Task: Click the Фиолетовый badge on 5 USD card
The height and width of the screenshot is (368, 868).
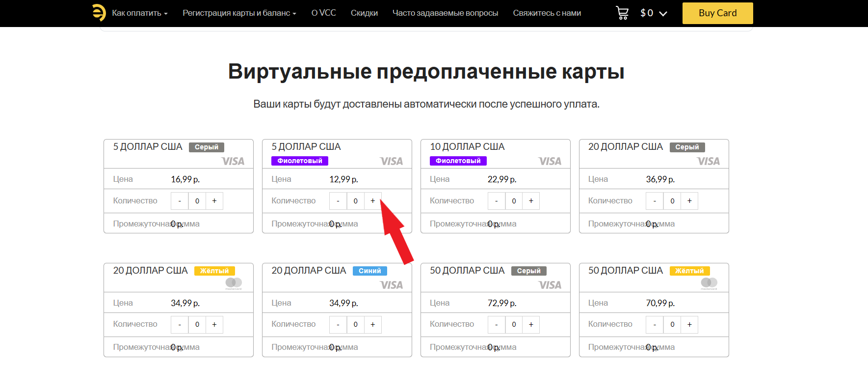Action: click(x=300, y=161)
